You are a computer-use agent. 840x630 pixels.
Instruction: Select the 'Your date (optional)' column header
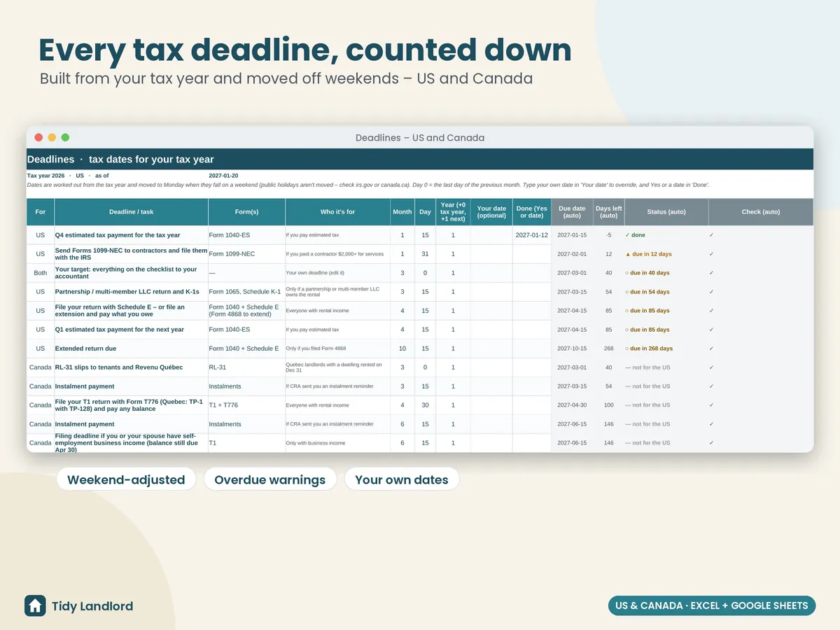click(x=491, y=212)
